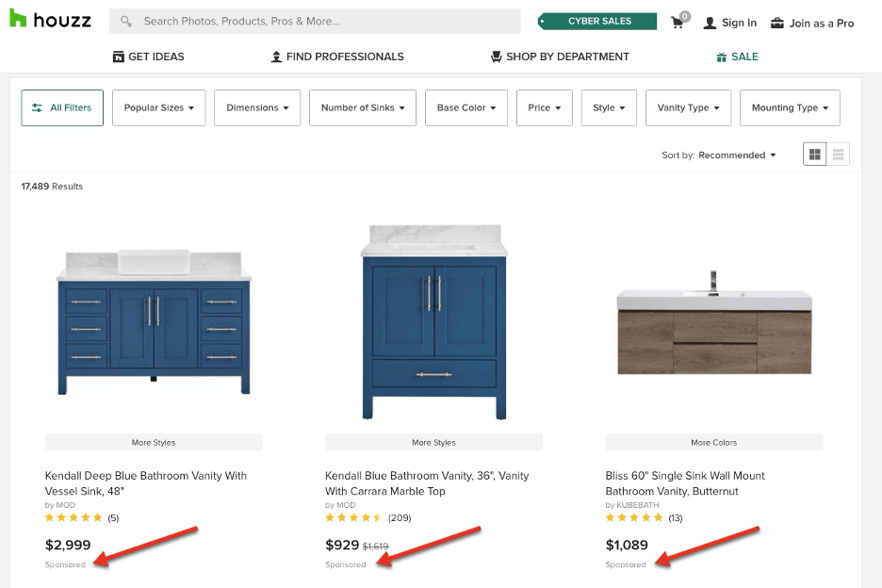The width and height of the screenshot is (882, 588).
Task: Click the Sign In user icon
Action: coord(710,23)
